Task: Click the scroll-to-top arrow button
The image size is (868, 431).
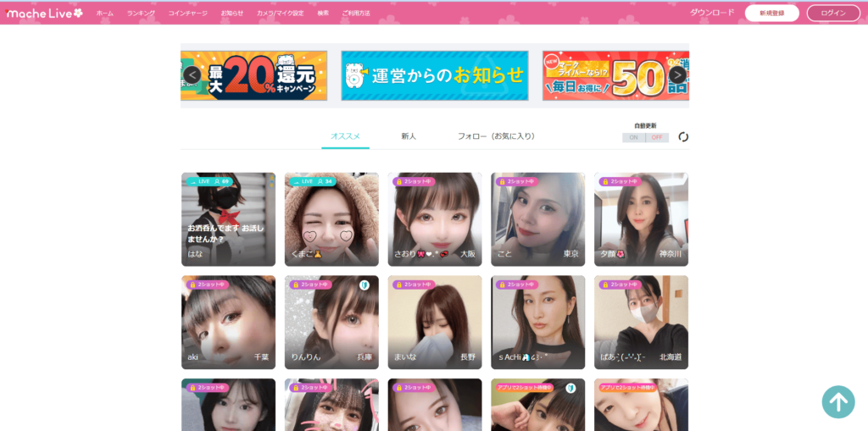Action: click(x=838, y=401)
